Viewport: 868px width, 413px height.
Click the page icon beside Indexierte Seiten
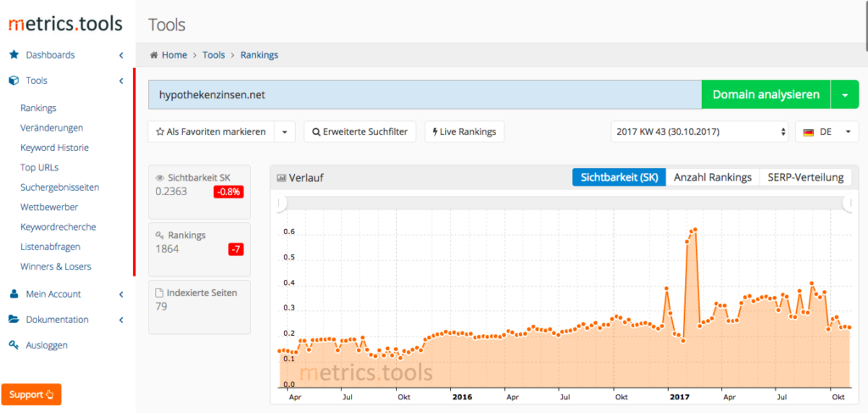coord(159,293)
